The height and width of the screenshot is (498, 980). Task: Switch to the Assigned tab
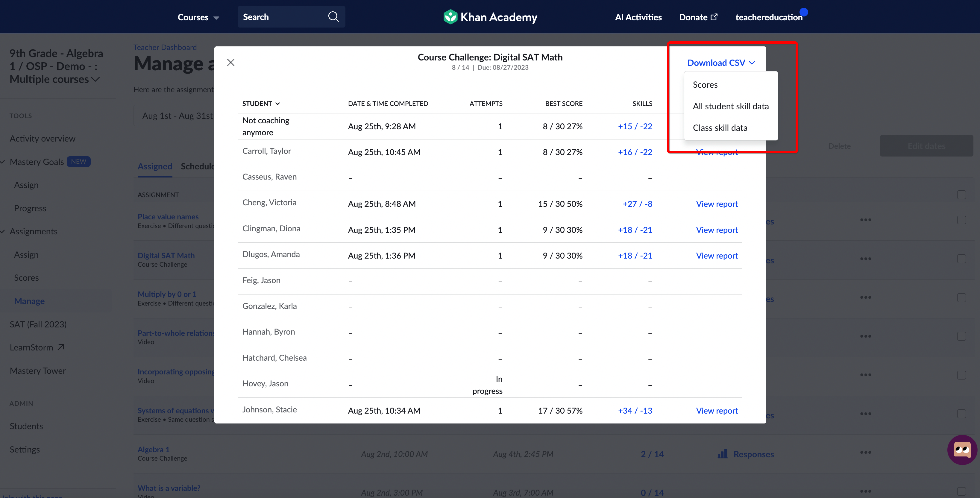click(155, 166)
